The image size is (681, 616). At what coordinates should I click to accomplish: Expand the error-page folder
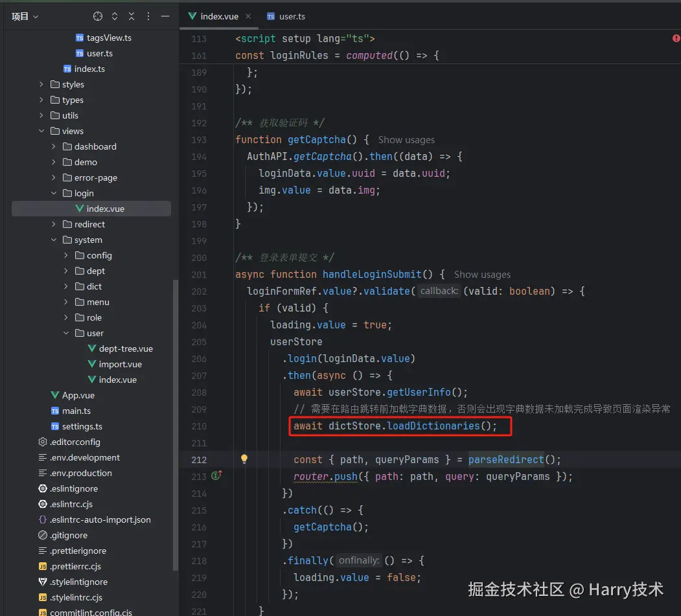53,177
